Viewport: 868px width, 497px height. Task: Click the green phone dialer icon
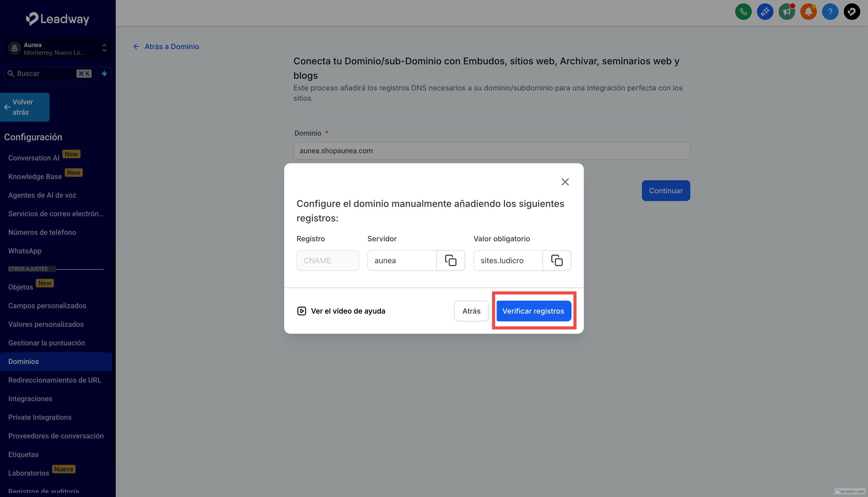tap(743, 12)
